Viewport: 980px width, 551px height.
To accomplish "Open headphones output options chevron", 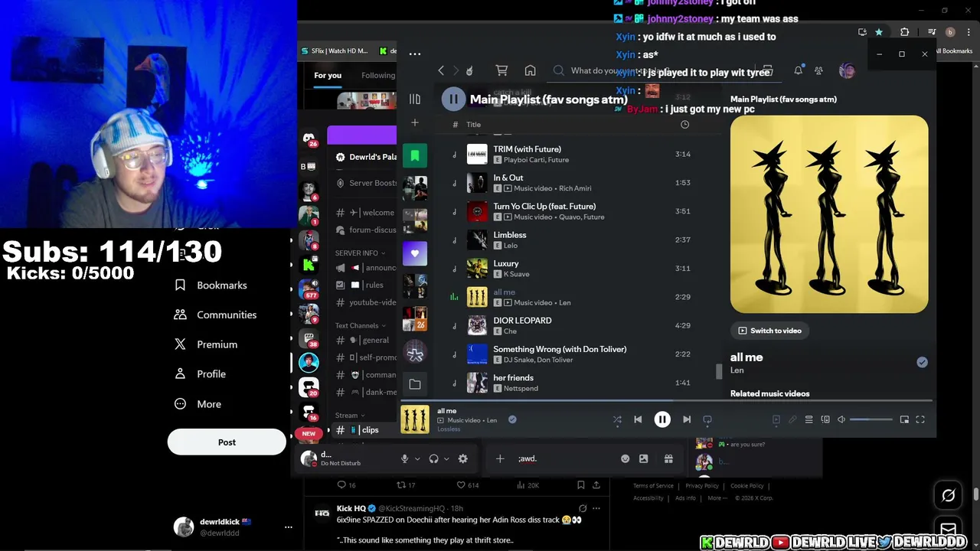I will (446, 459).
